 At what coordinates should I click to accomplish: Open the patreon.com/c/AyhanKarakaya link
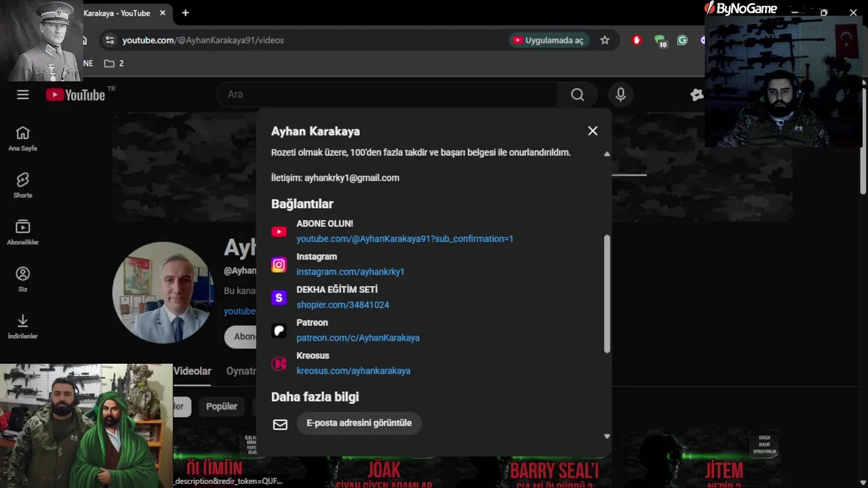tap(358, 338)
